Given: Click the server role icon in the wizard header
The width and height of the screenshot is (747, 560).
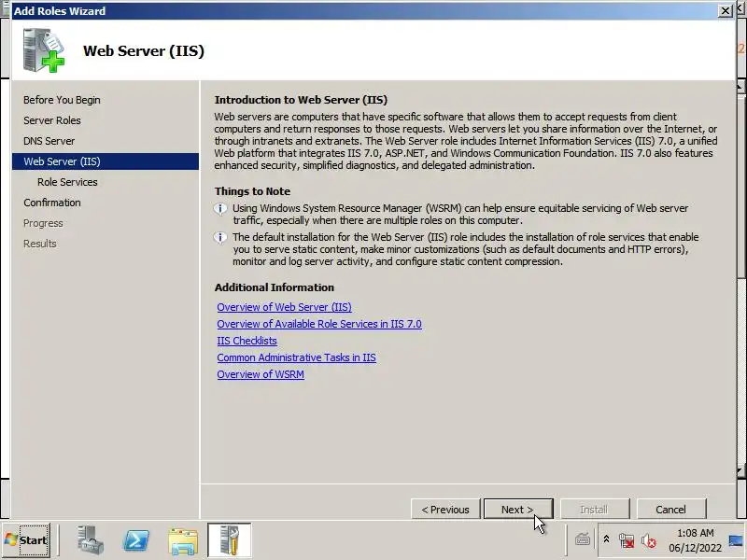Looking at the screenshot, I should [x=43, y=50].
